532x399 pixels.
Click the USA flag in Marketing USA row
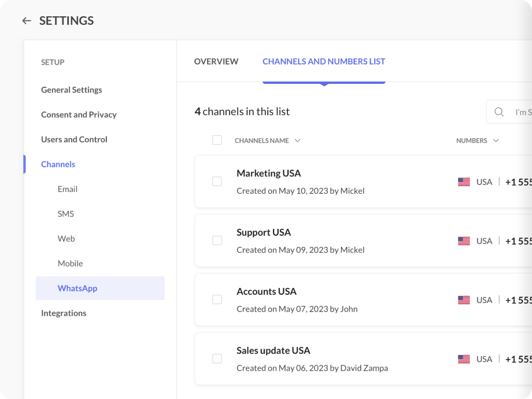click(464, 182)
